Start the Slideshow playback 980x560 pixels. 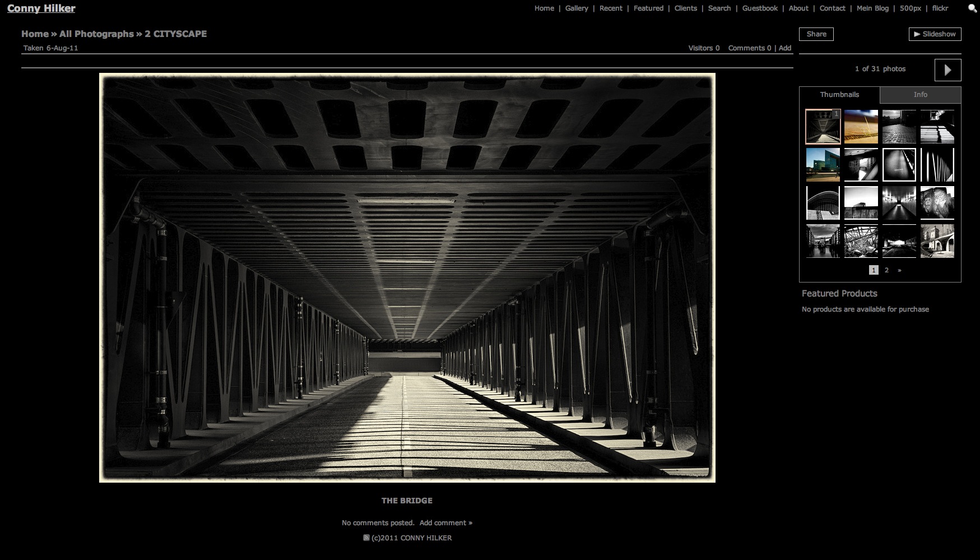[935, 34]
